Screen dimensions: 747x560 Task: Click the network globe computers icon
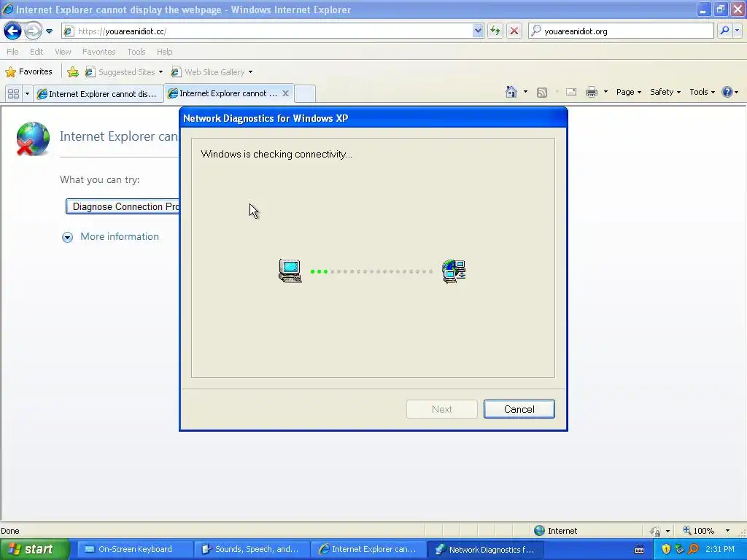454,271
